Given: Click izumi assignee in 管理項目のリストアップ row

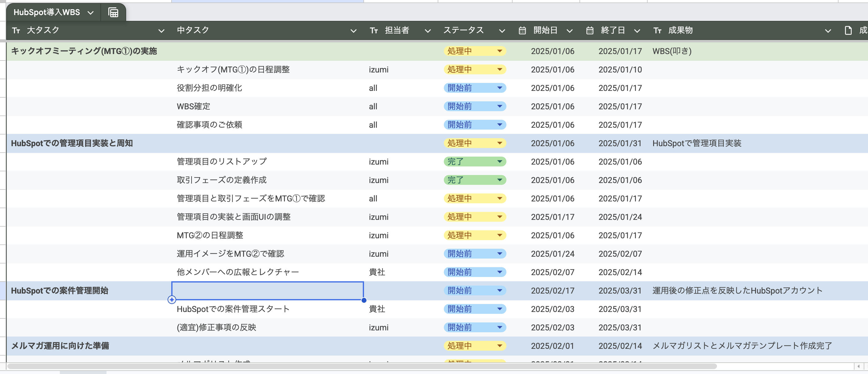Looking at the screenshot, I should point(378,162).
